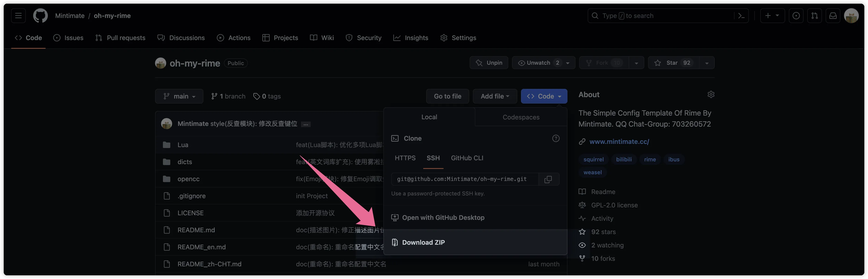The width and height of the screenshot is (868, 279).
Task: Open the issues icon in top bar
Action: (796, 15)
